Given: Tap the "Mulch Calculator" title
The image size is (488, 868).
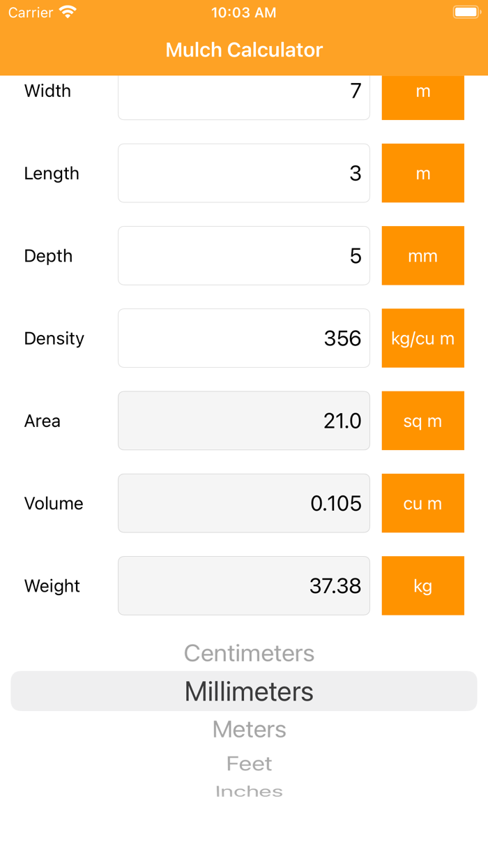Looking at the screenshot, I should (244, 50).
